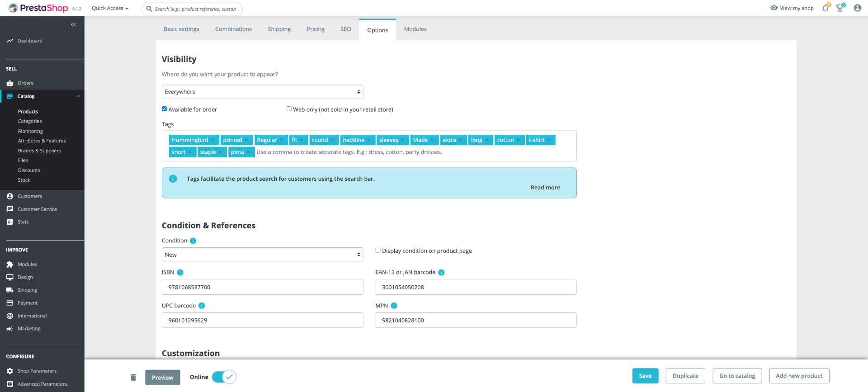Open the trophy merchant expertise icon
868x392 pixels.
(x=840, y=8)
